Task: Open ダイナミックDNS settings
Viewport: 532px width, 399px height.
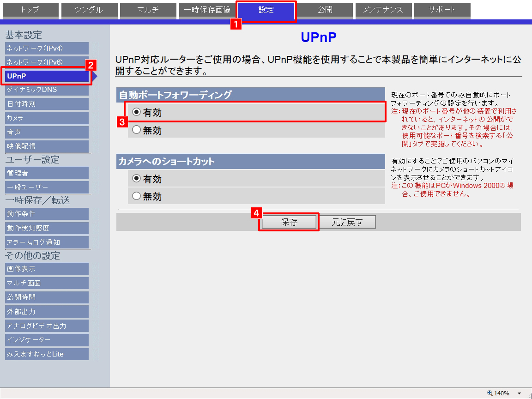Action: coord(47,90)
